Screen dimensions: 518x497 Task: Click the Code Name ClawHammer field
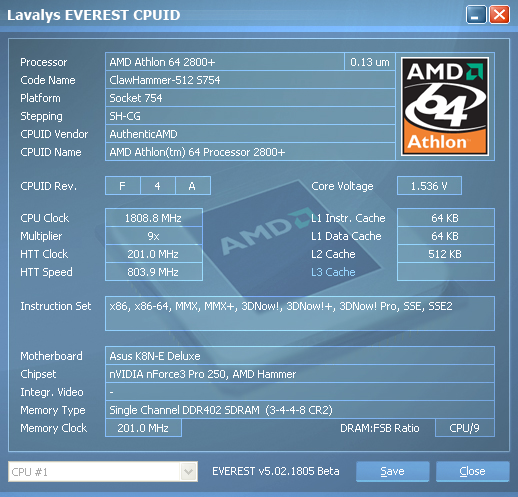[250, 80]
